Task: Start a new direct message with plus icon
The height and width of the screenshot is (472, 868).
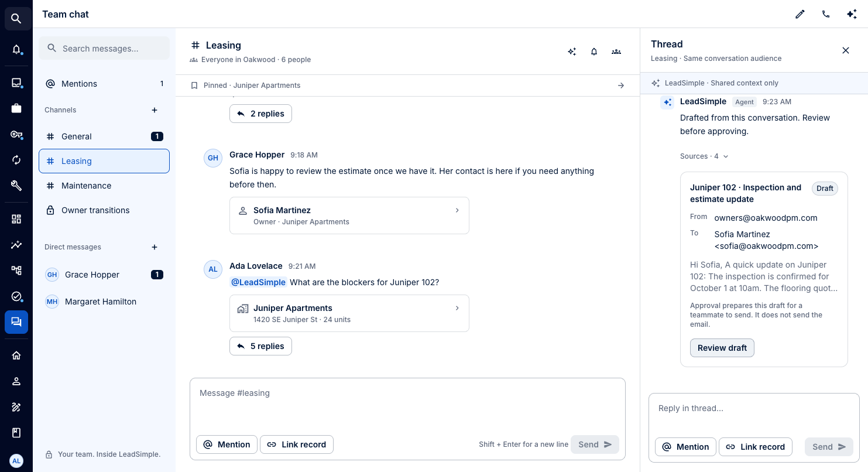Action: 155,247
